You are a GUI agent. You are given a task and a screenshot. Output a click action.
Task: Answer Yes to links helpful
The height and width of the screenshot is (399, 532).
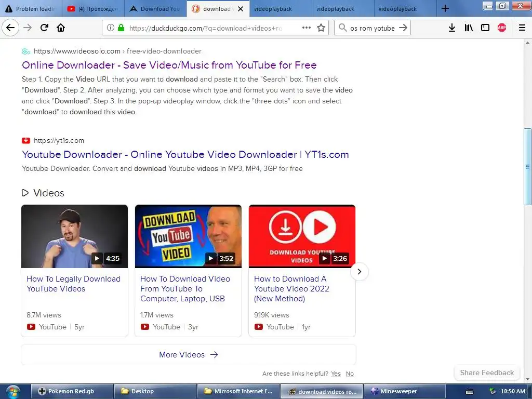[x=336, y=374]
